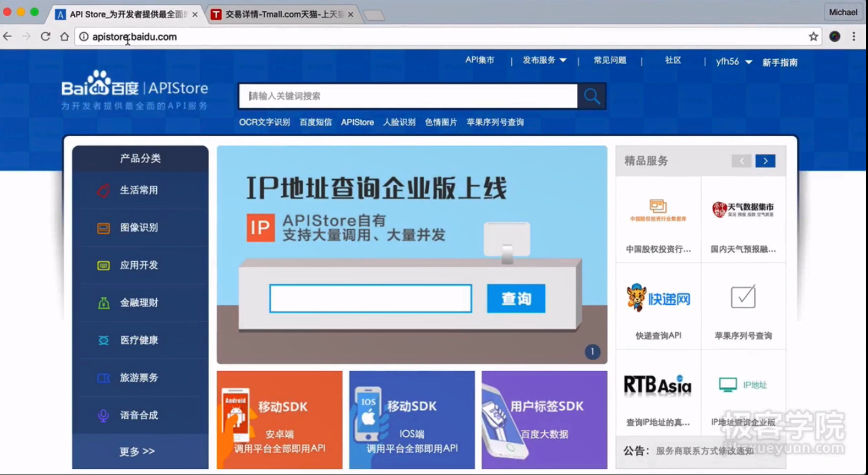Image resolution: width=868 pixels, height=475 pixels.
Task: Open the 天气数据集市 logo
Action: point(743,209)
